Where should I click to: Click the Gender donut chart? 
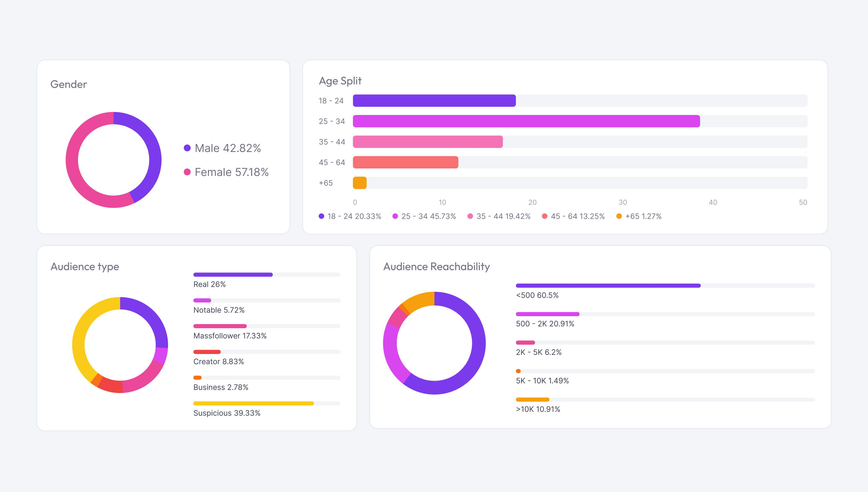113,160
